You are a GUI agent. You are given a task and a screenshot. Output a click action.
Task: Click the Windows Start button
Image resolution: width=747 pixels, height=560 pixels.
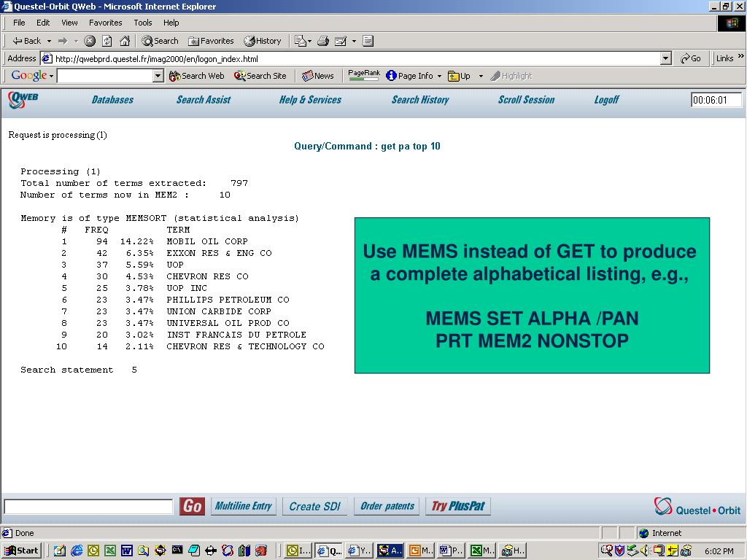pyautogui.click(x=21, y=551)
